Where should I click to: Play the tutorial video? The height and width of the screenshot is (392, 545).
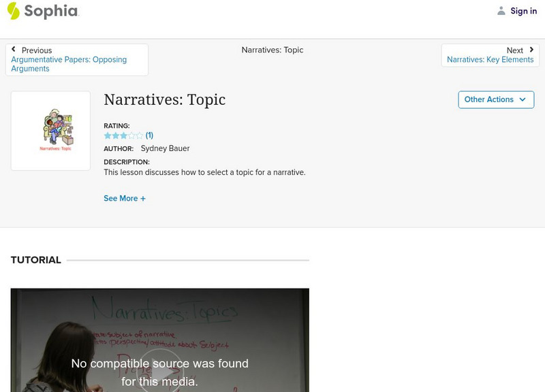click(159, 372)
